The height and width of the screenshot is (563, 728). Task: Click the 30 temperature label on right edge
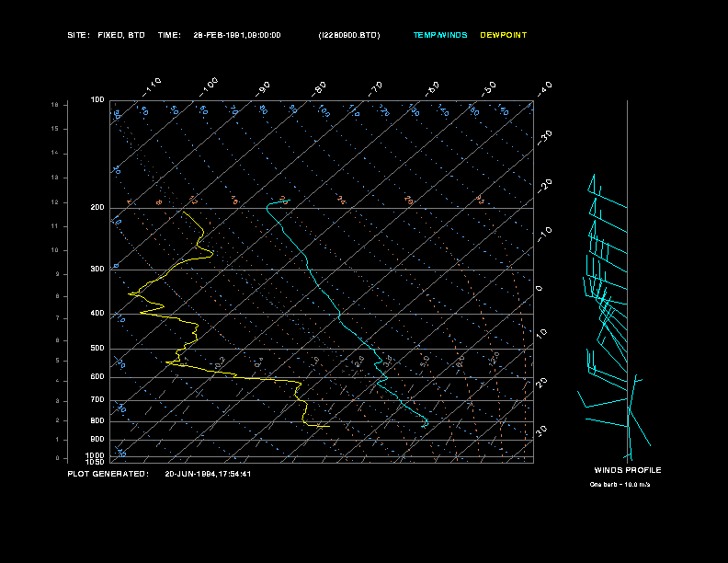point(541,431)
